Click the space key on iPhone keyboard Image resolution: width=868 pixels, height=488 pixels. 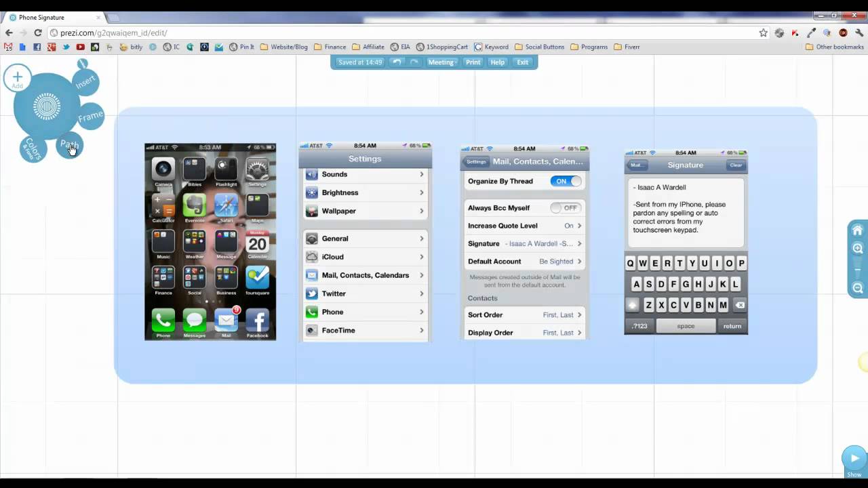pos(686,326)
